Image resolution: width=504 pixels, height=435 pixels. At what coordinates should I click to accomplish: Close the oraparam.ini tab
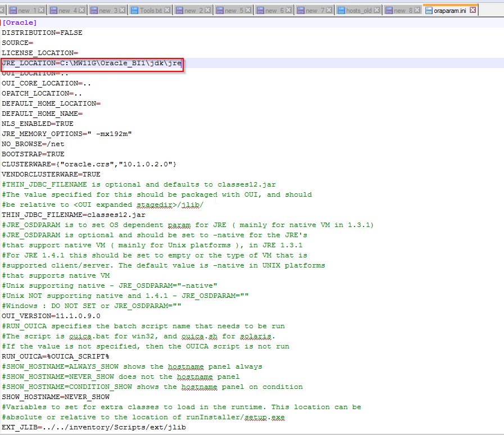tap(473, 10)
